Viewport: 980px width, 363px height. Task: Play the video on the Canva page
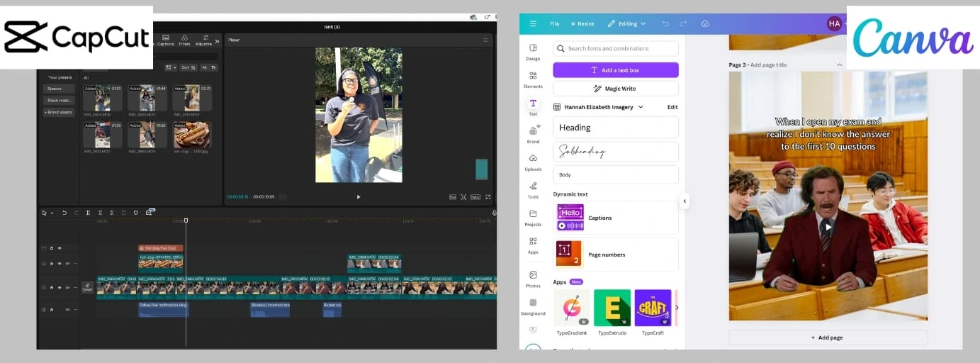(828, 227)
